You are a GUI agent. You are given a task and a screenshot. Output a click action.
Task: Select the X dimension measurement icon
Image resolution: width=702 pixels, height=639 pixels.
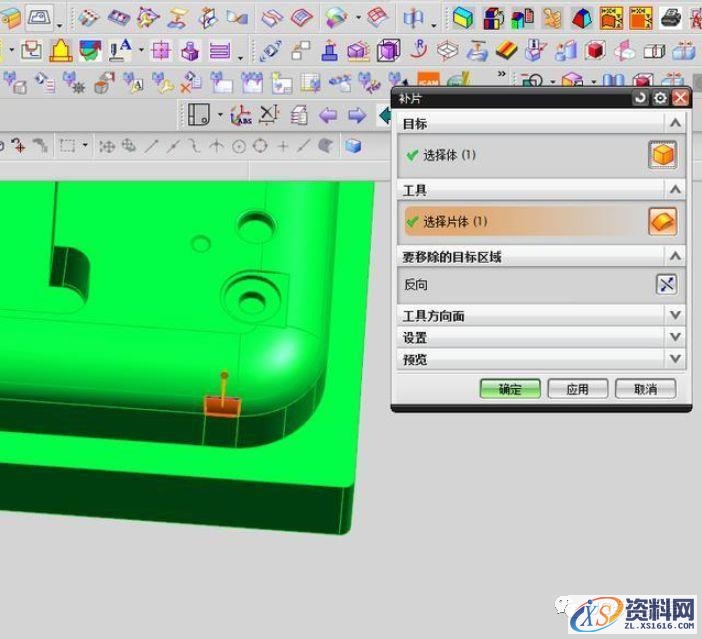269,115
